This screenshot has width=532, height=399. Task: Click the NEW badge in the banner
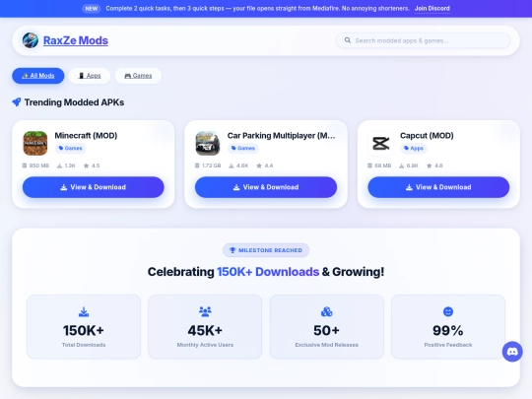click(x=92, y=9)
